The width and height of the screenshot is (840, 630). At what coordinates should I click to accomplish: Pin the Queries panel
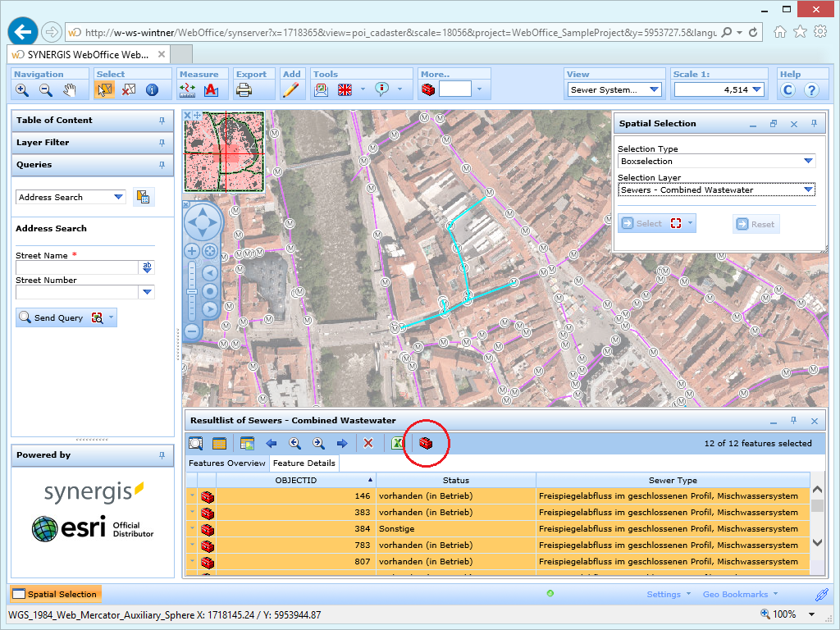coord(163,166)
